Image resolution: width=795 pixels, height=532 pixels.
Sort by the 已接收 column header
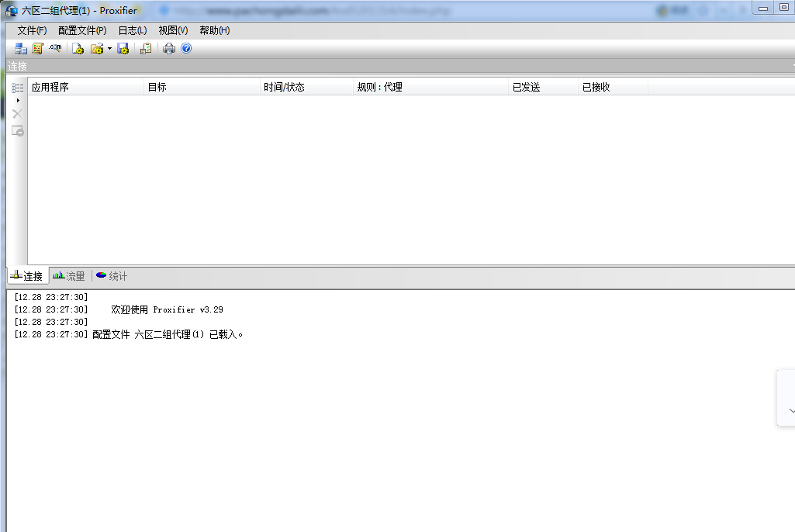pyautogui.click(x=613, y=87)
